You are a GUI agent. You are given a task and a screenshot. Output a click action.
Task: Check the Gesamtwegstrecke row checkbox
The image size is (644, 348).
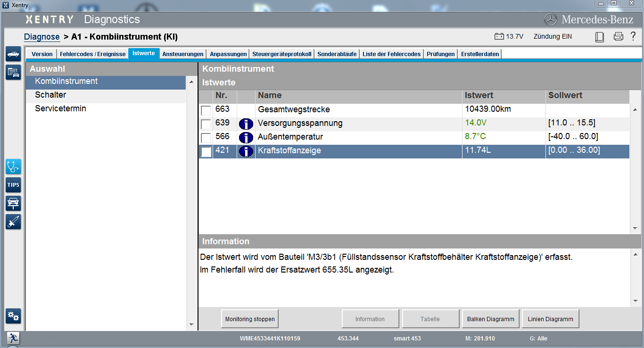[206, 110]
